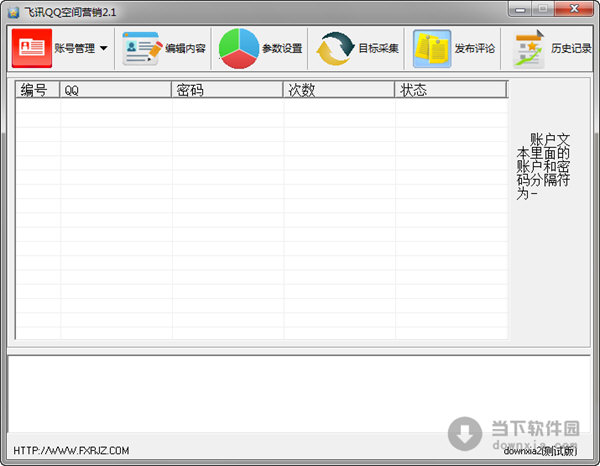The height and width of the screenshot is (466, 600).
Task: Click the downxia2(测试版) status text
Action: [540, 451]
